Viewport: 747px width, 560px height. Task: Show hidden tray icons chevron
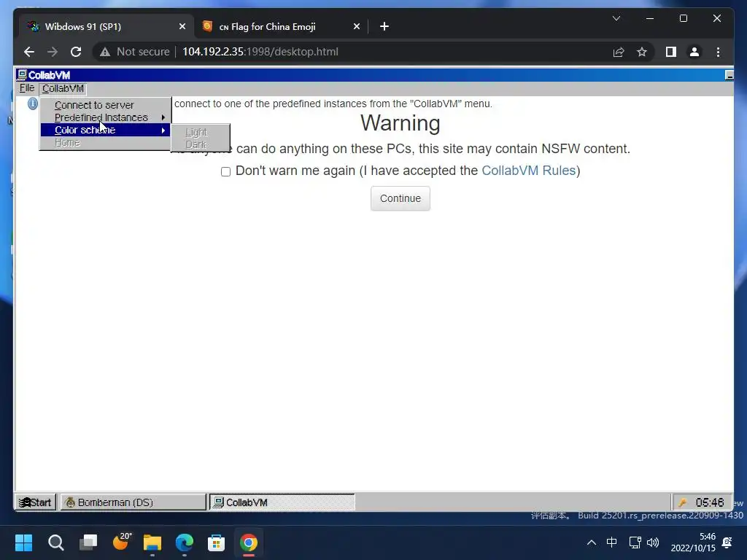point(591,542)
